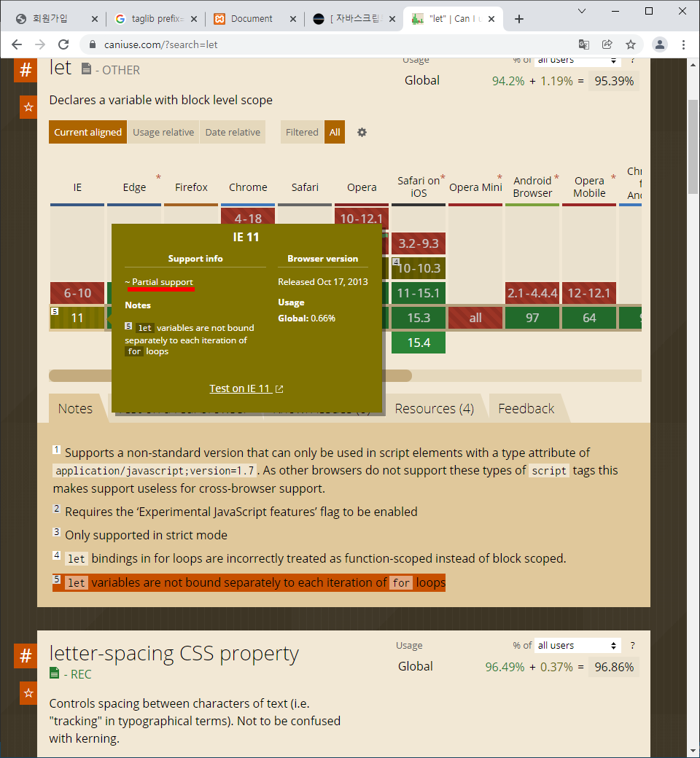Click the hash icon for letter-spacing CSS property
The width and height of the screenshot is (700, 758).
coord(26,656)
